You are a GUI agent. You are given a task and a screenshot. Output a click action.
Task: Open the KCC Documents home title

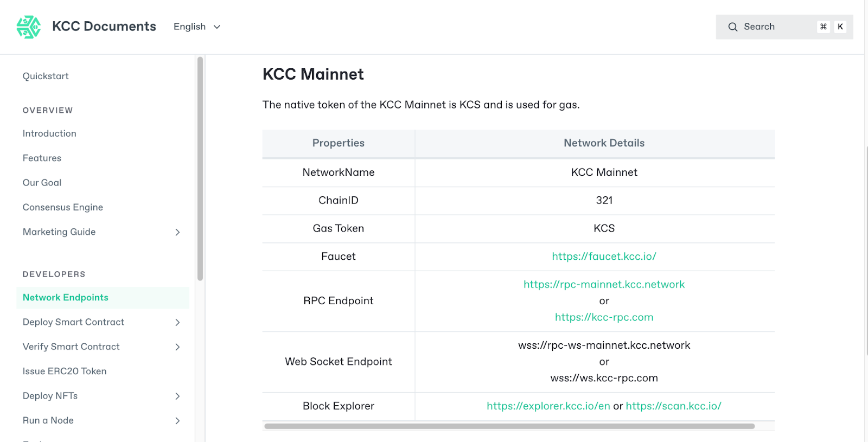tap(104, 27)
